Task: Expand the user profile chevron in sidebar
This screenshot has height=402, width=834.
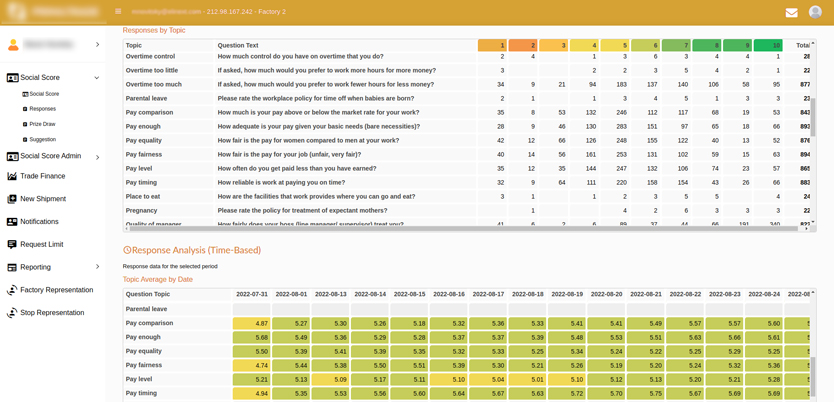Action: [97, 45]
